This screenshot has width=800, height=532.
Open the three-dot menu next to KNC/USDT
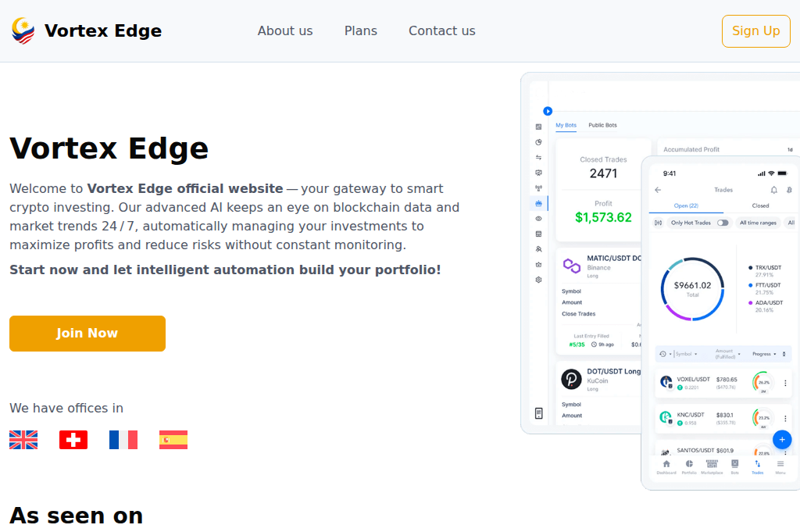point(785,419)
